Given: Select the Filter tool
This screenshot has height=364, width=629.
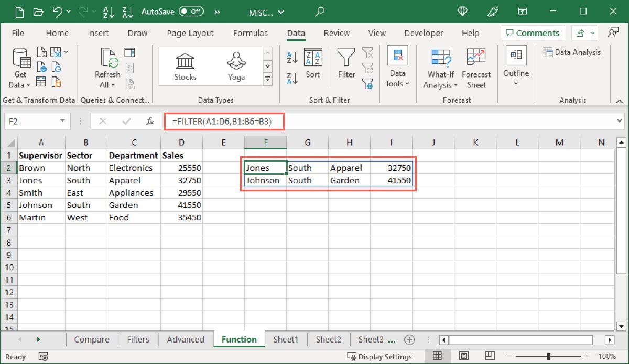Looking at the screenshot, I should coord(346,63).
